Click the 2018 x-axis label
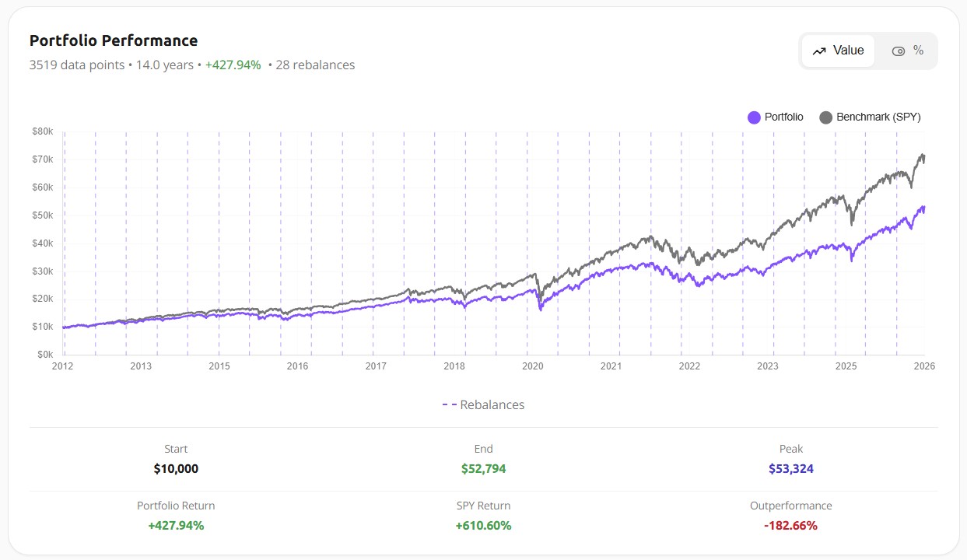The height and width of the screenshot is (560, 967). (454, 366)
